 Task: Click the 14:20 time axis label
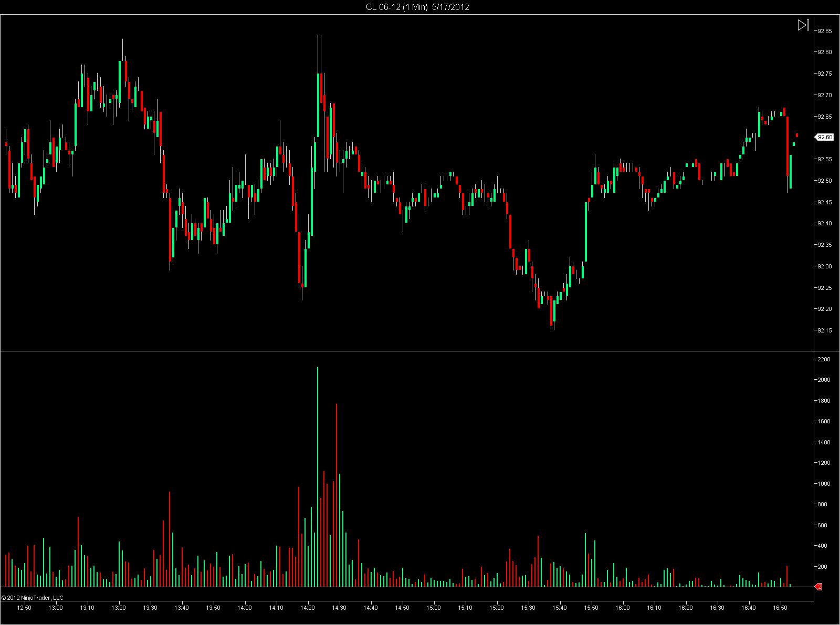point(308,608)
